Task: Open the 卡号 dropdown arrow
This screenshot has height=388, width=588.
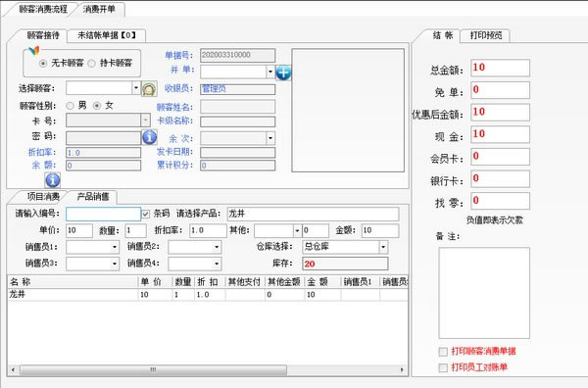Action: pos(145,121)
